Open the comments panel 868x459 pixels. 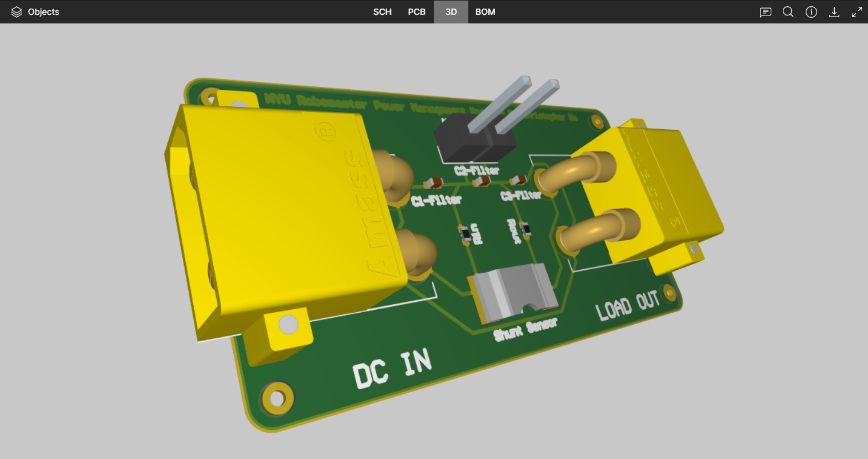click(765, 11)
